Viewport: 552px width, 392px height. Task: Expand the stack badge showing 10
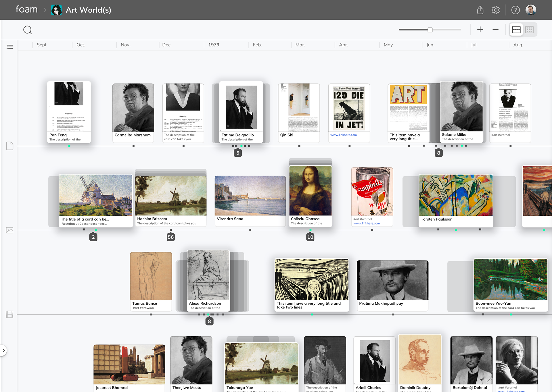coord(310,237)
